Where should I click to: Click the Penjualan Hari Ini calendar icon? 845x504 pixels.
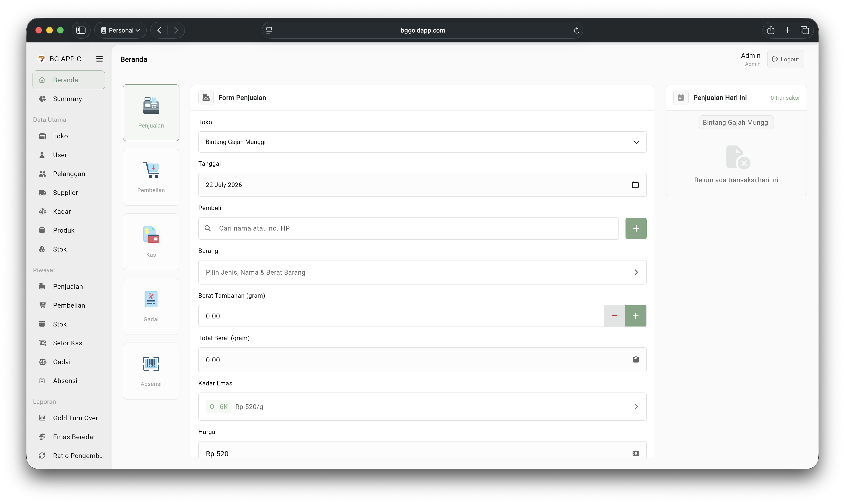point(681,98)
